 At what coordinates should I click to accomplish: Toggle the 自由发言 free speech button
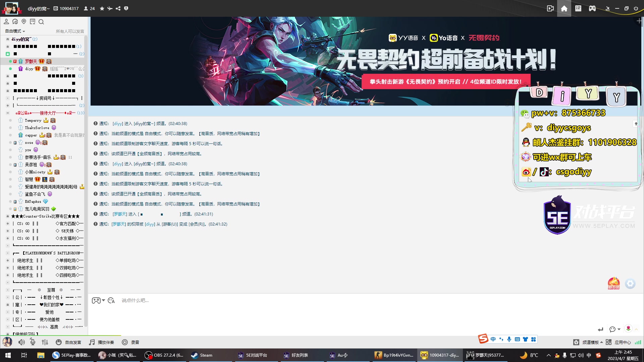coord(68,342)
